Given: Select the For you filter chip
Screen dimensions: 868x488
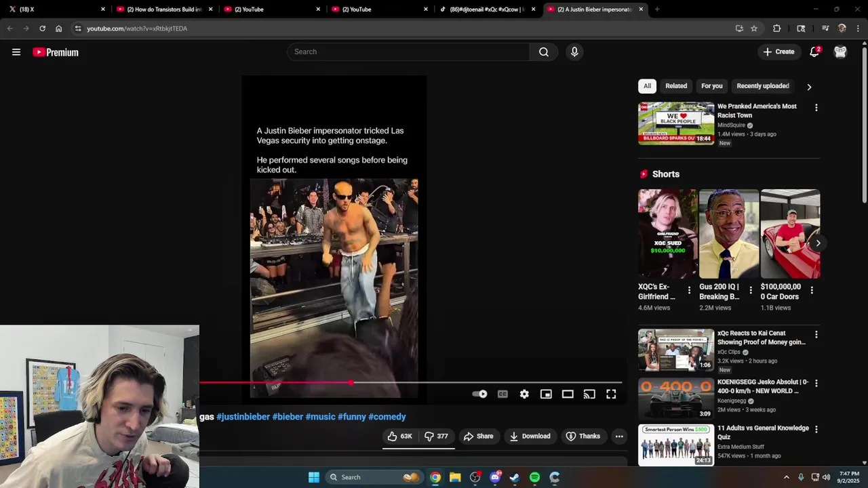Looking at the screenshot, I should point(712,86).
